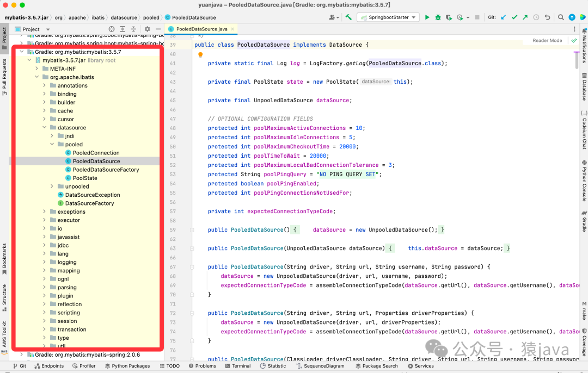This screenshot has width=588, height=373.
Task: Open editor tabs three-dot options menu
Action: (574, 29)
